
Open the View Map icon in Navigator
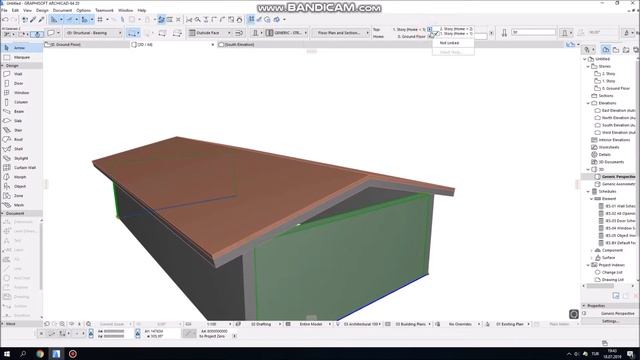click(616, 50)
